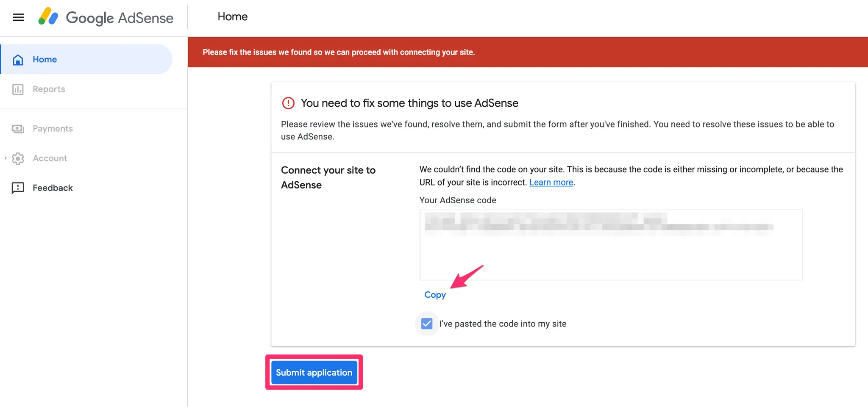This screenshot has width=868, height=407.
Task: Click the Google AdSense logo
Action: pyautogui.click(x=106, y=17)
